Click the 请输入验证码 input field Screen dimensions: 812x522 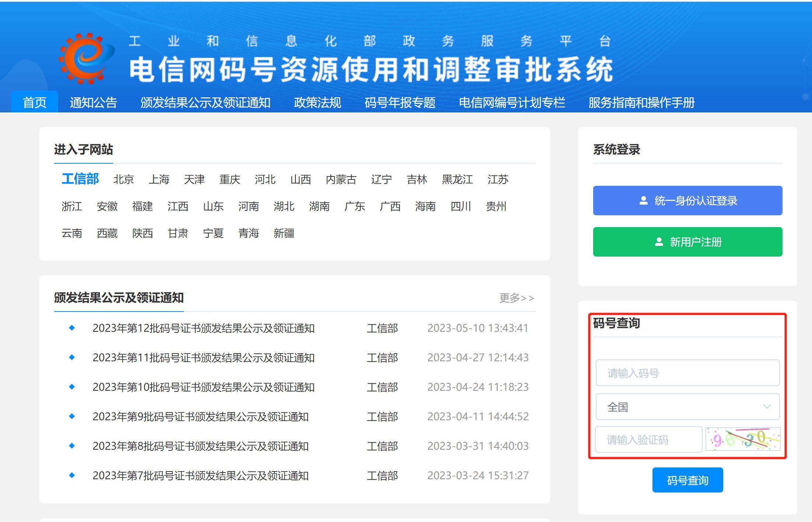pyautogui.click(x=648, y=439)
